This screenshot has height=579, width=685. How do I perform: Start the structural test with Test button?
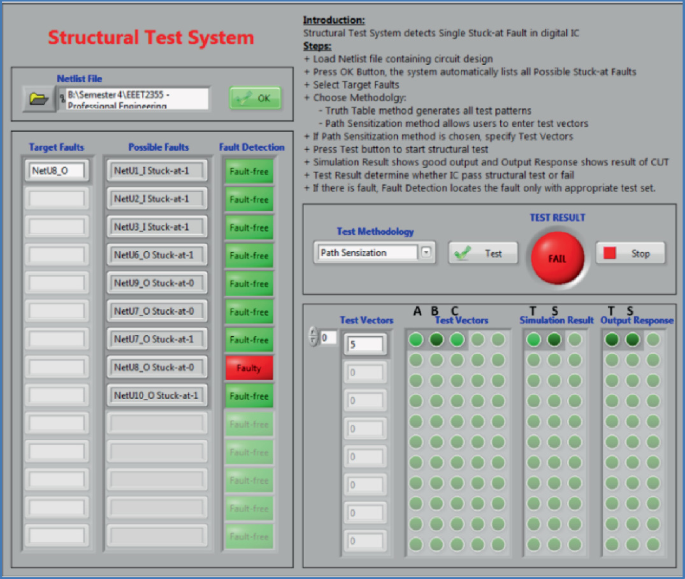[x=483, y=253]
